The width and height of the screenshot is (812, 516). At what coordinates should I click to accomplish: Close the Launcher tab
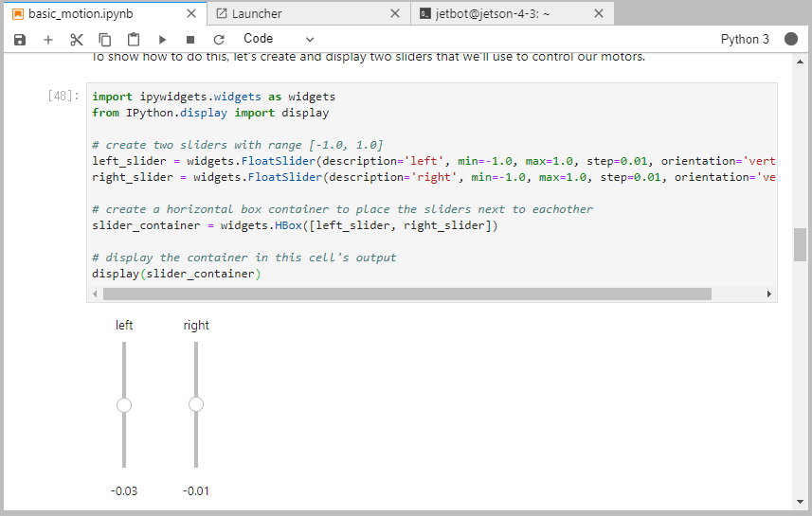tap(395, 14)
